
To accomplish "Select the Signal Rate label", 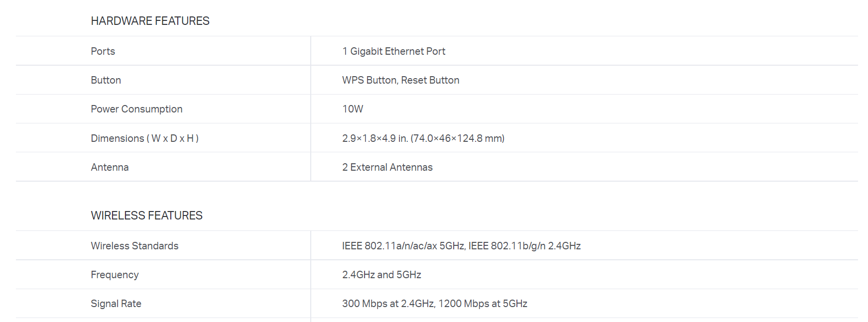I will [116, 304].
